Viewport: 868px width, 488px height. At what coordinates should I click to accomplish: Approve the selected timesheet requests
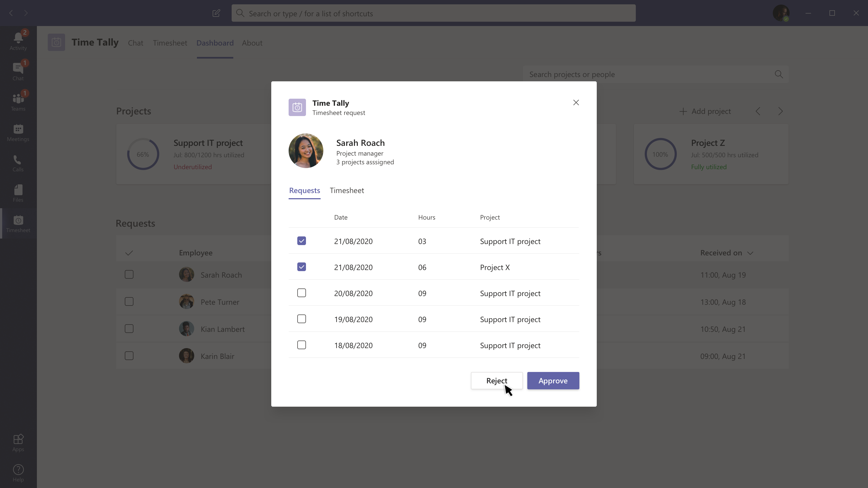[553, 381]
